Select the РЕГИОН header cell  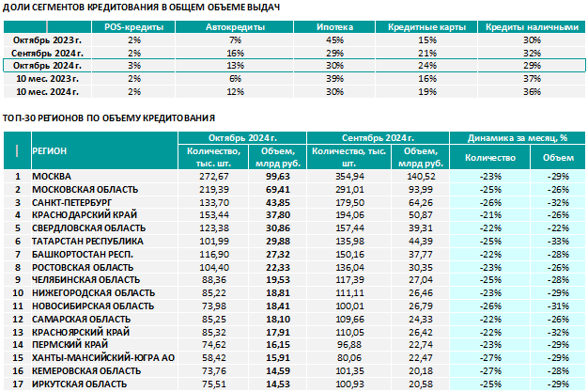click(104, 150)
